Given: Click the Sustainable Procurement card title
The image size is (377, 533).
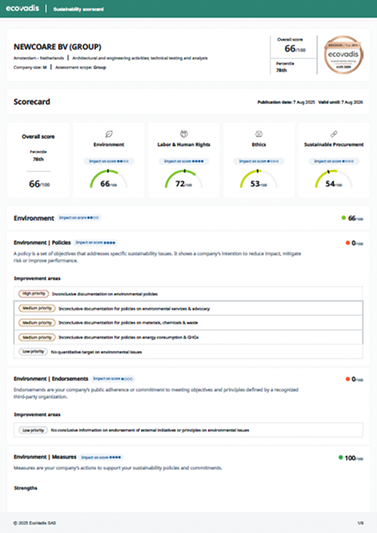Looking at the screenshot, I should pyautogui.click(x=334, y=144).
